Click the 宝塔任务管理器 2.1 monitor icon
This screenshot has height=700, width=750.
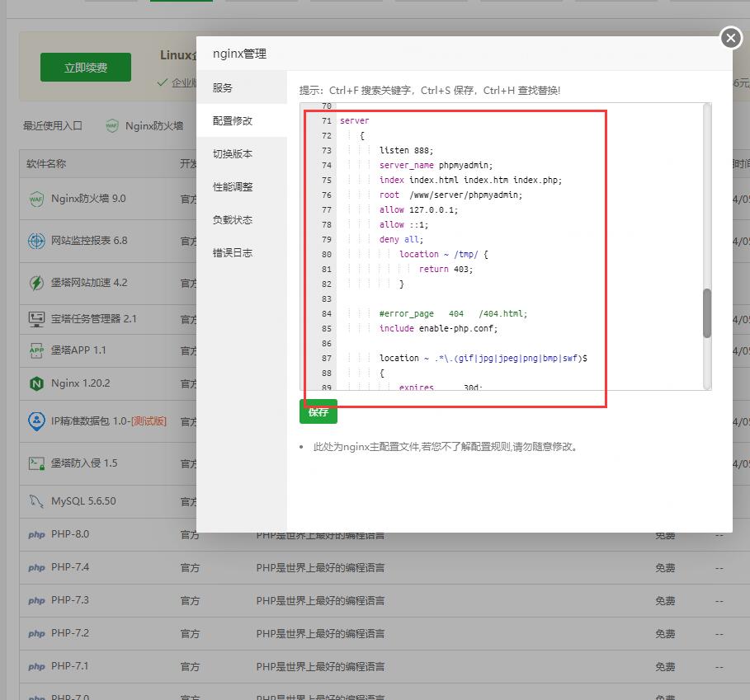point(36,319)
